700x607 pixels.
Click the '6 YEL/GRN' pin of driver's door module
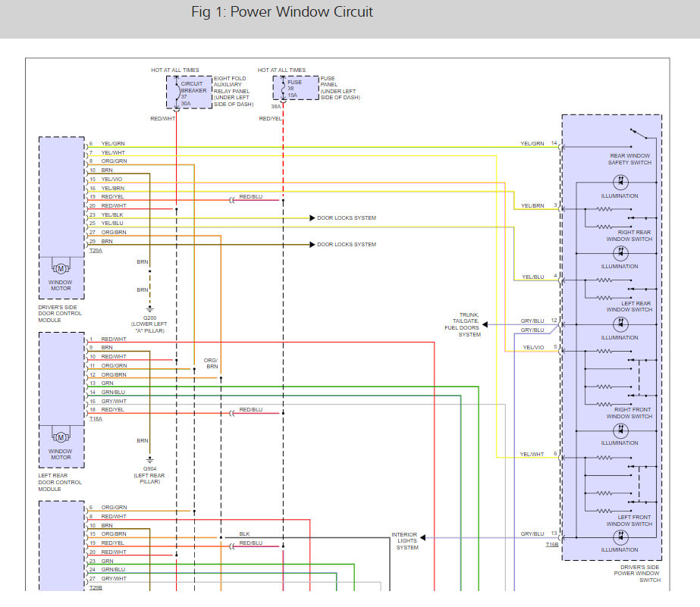click(107, 144)
